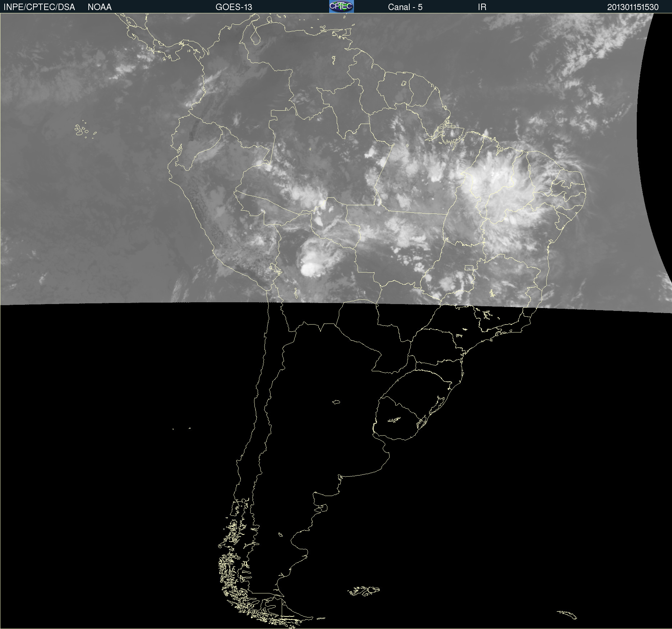Viewport: 672px width, 629px height.
Task: Click the GOES-13 satellite label
Action: [234, 7]
